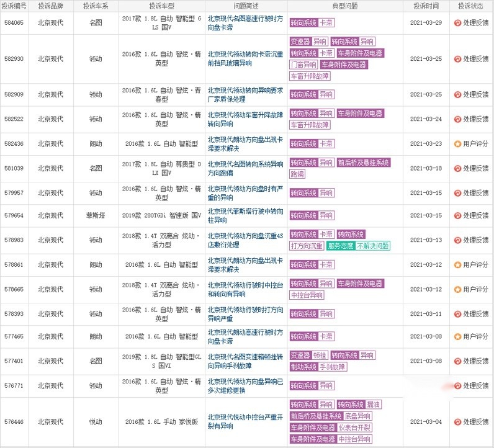Click the 悦动 car series cell
Viewport: 494px width, 448px height.
point(96,421)
